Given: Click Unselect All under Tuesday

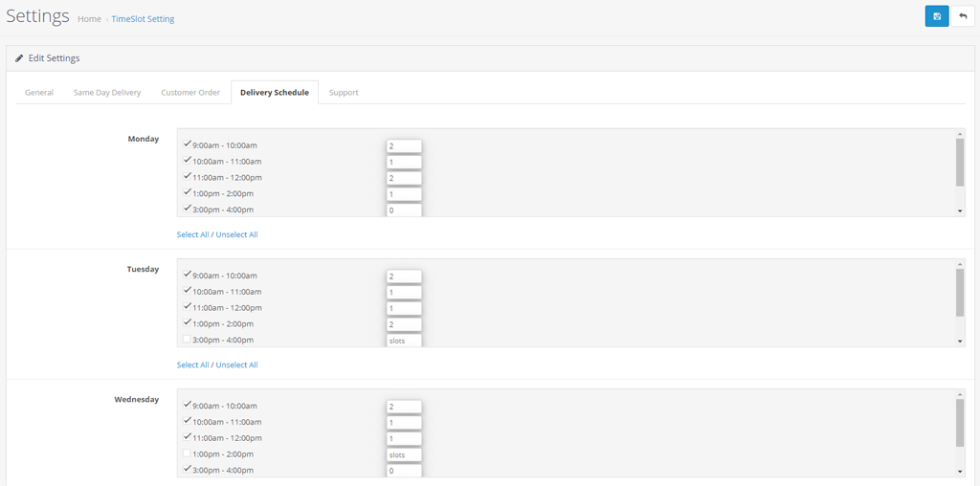Looking at the screenshot, I should pyautogui.click(x=237, y=364).
